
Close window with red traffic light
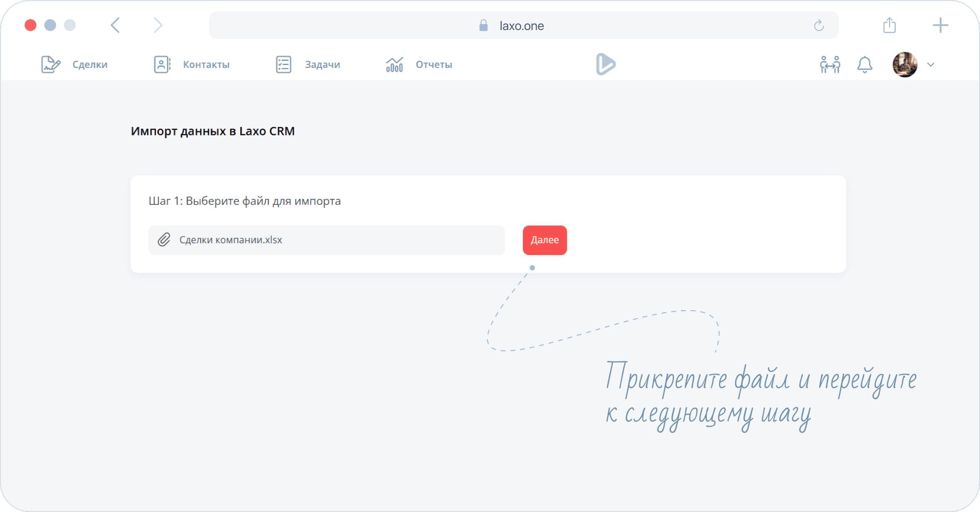coord(31,25)
